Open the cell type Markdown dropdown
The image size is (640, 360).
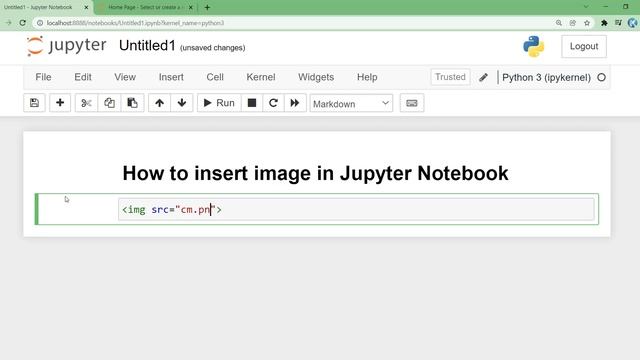(x=351, y=104)
